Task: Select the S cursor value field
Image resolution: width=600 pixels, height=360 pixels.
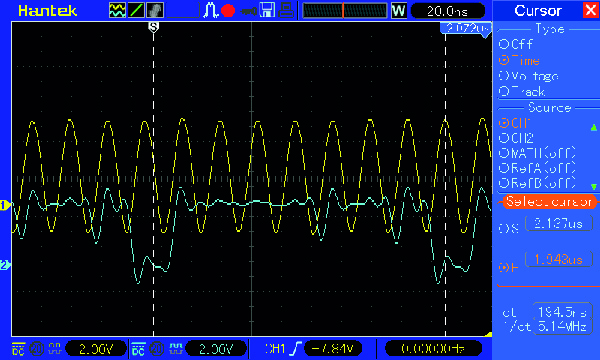Action: pos(559,224)
